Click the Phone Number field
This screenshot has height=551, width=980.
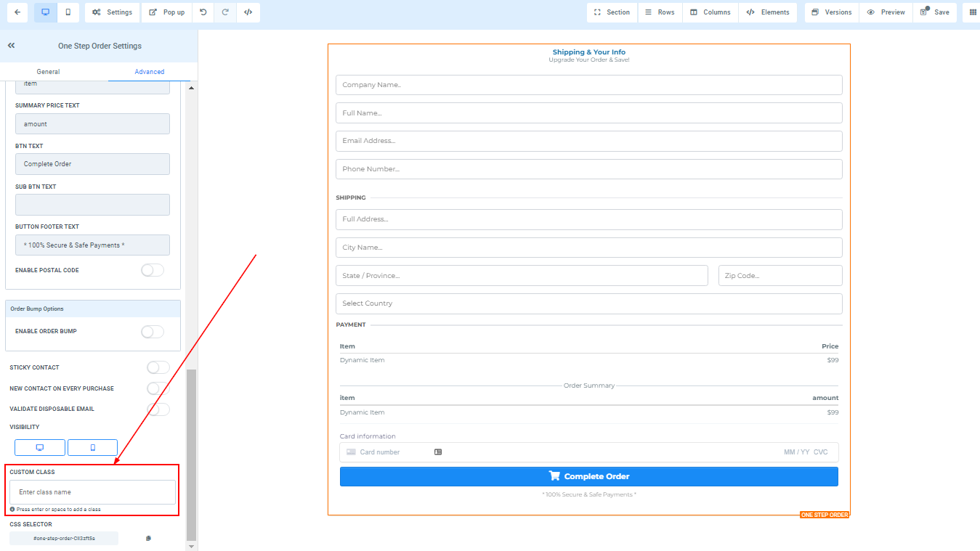pyautogui.click(x=589, y=169)
